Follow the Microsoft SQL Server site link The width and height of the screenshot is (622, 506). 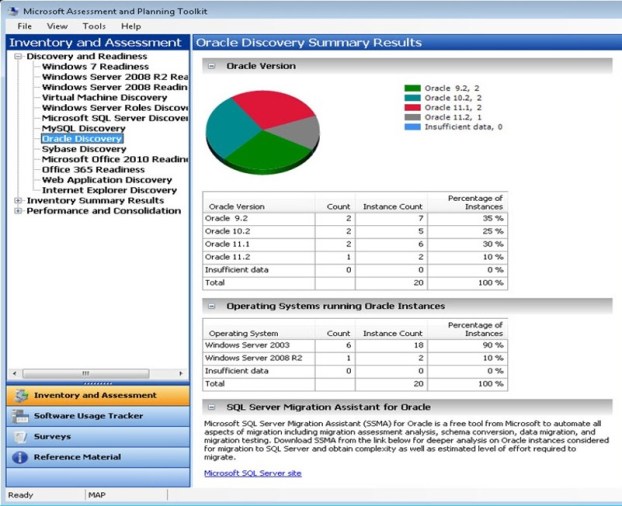click(x=252, y=473)
